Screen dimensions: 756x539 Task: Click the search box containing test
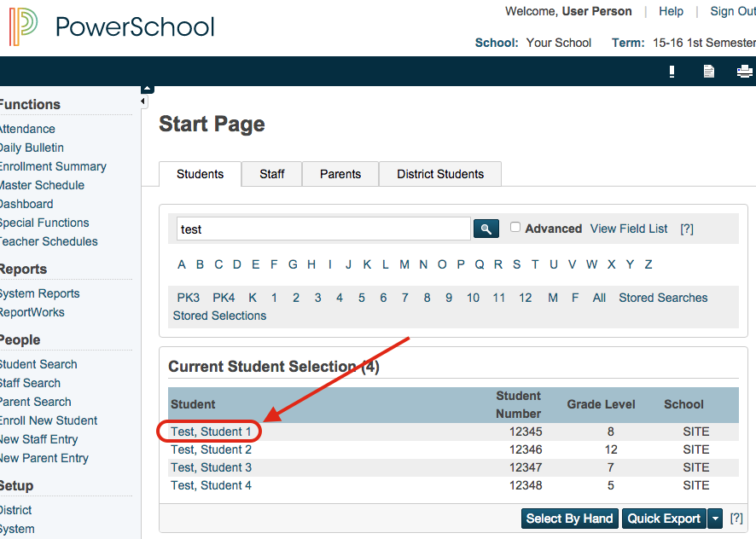[x=323, y=229]
